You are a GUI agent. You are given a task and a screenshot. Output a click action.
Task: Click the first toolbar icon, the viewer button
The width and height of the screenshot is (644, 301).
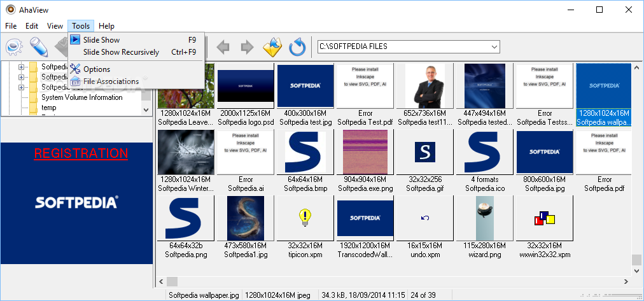coord(15,47)
